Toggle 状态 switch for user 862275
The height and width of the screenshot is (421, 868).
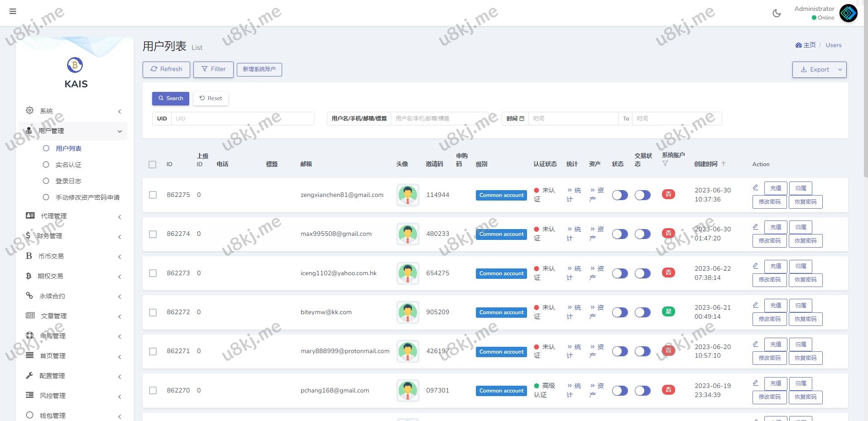pos(620,195)
